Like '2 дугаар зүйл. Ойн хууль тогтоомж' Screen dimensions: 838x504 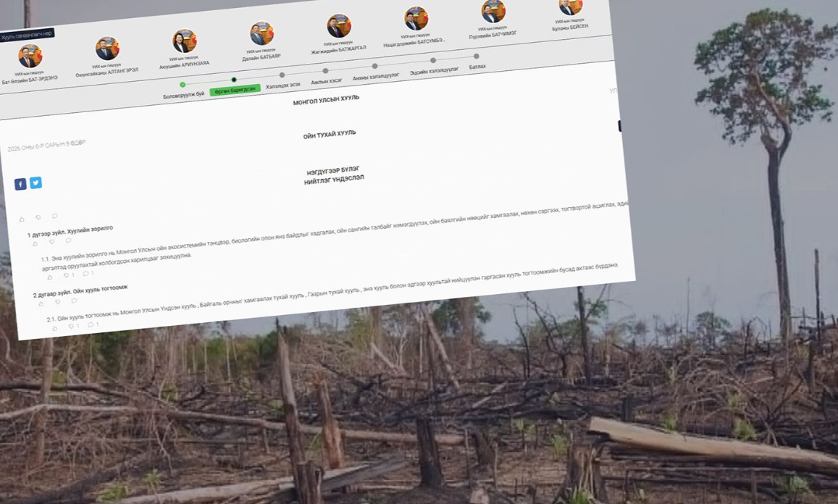pyautogui.click(x=41, y=304)
